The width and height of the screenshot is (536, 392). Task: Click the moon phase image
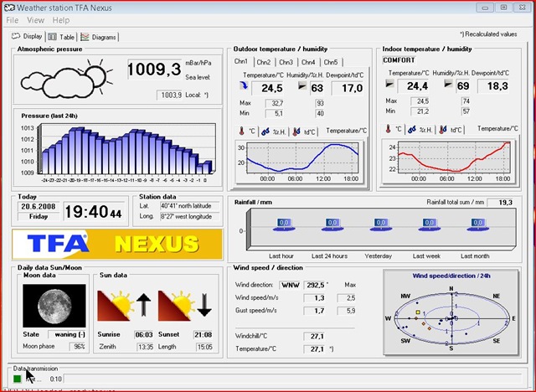(54, 306)
